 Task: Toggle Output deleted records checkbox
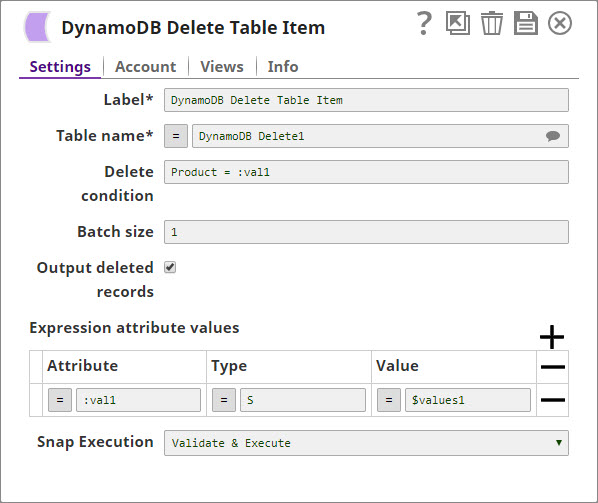170,267
